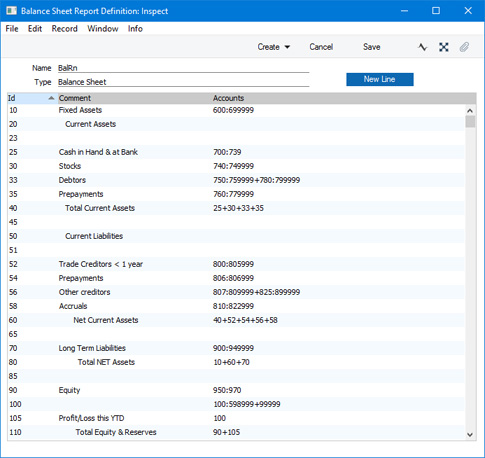Click the New Line button
The width and height of the screenshot is (485, 458).
[380, 79]
